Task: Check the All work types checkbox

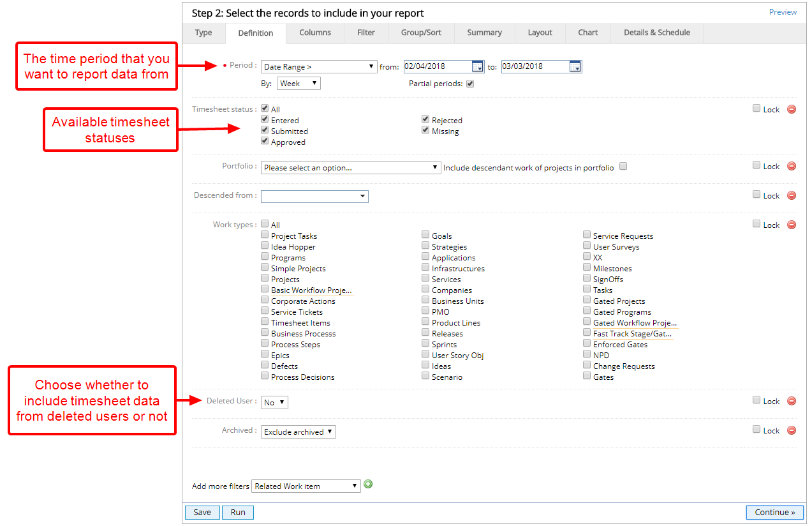Action: (x=265, y=224)
